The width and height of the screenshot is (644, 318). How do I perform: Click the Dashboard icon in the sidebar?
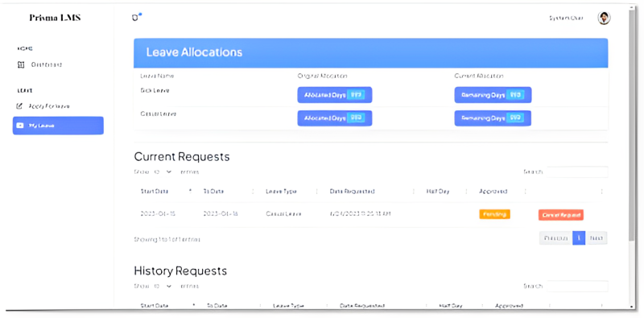pyautogui.click(x=22, y=64)
